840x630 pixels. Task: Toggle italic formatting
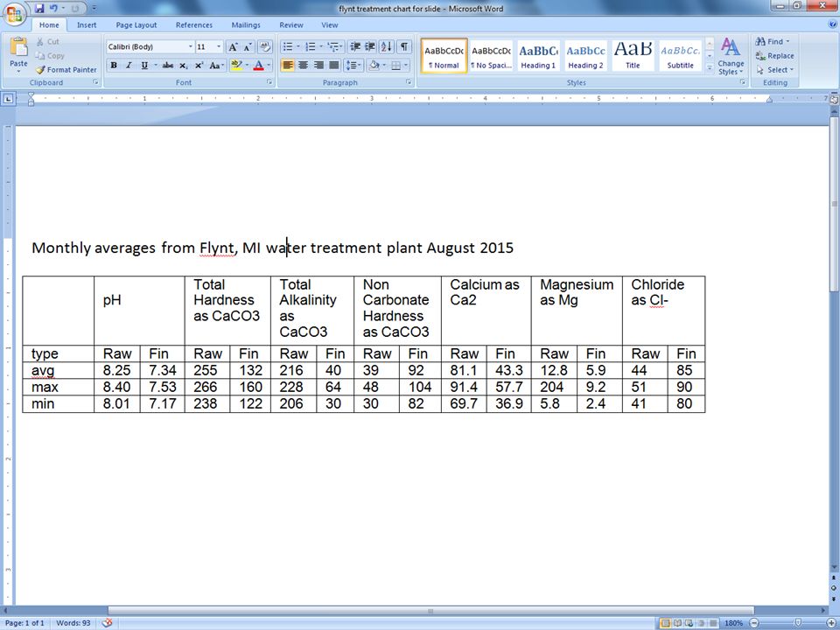tap(129, 66)
